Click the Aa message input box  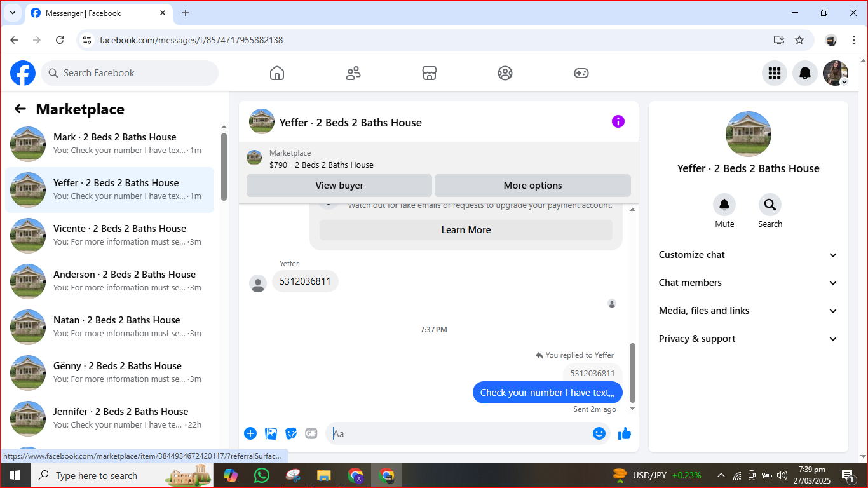coord(458,433)
